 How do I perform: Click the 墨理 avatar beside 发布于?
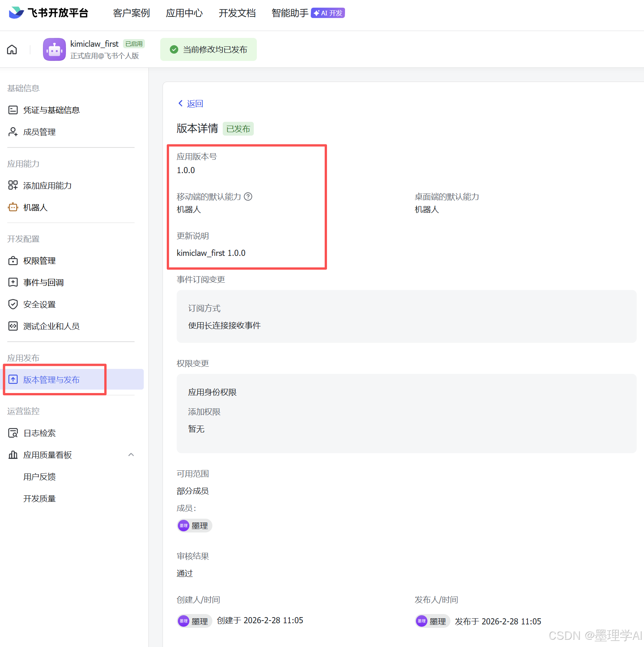422,621
